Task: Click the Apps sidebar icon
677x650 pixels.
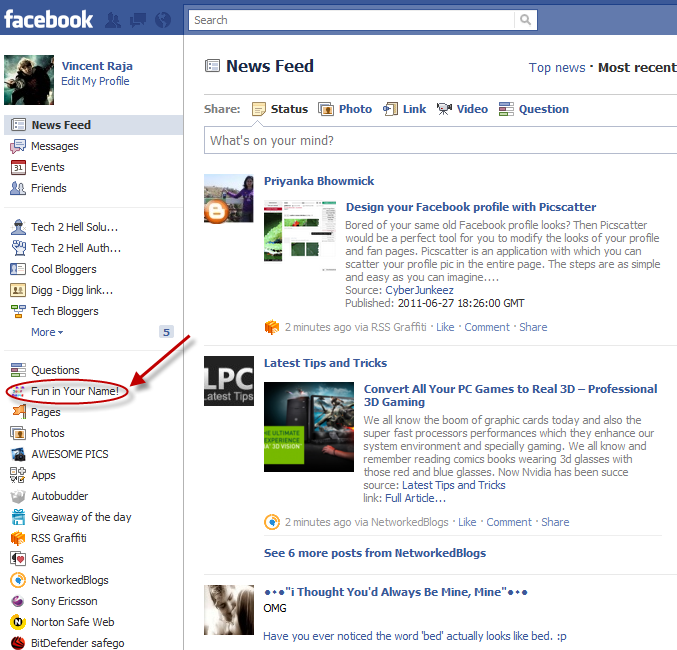Action: coord(18,475)
